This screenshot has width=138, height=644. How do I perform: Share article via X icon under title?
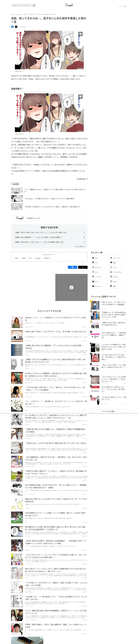(16, 27)
